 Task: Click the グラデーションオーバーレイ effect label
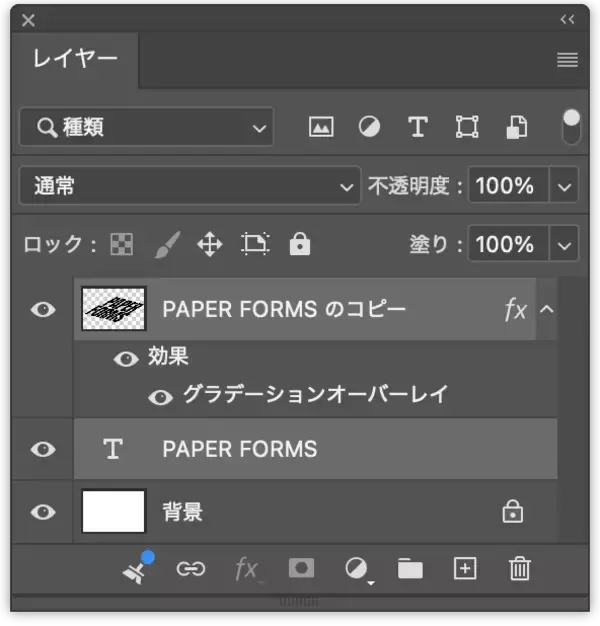click(316, 394)
